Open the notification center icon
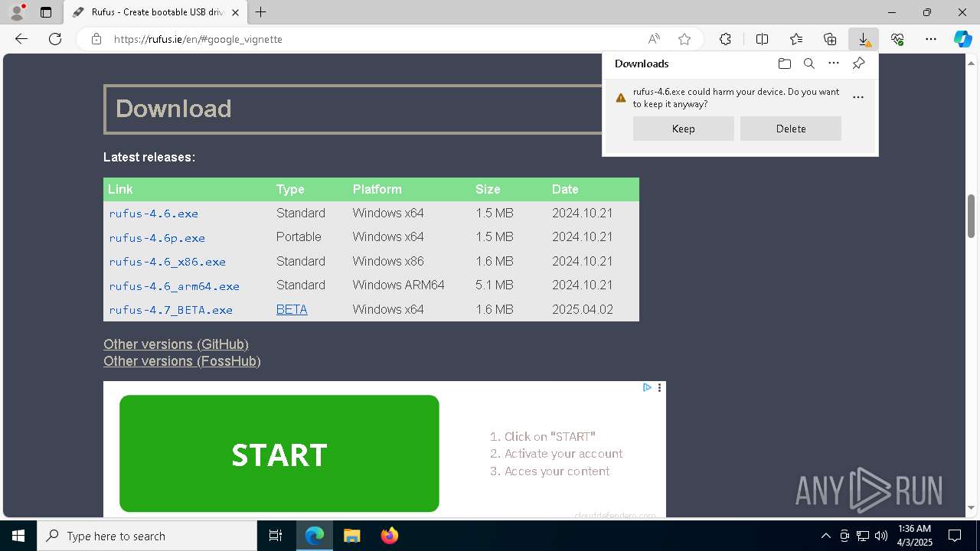 (955, 536)
